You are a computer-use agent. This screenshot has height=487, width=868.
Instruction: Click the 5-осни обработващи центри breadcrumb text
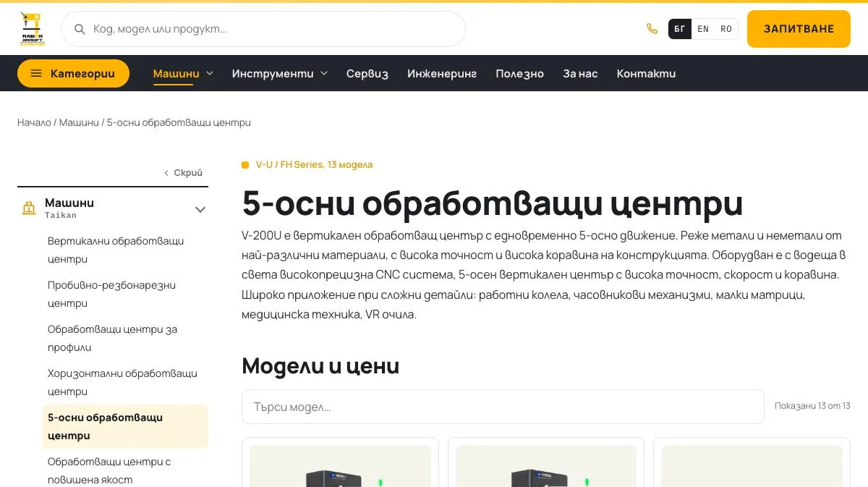[x=179, y=122]
